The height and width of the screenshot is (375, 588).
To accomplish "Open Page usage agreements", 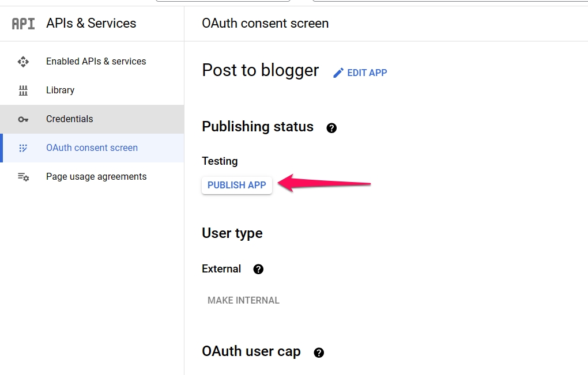I will tap(92, 177).
